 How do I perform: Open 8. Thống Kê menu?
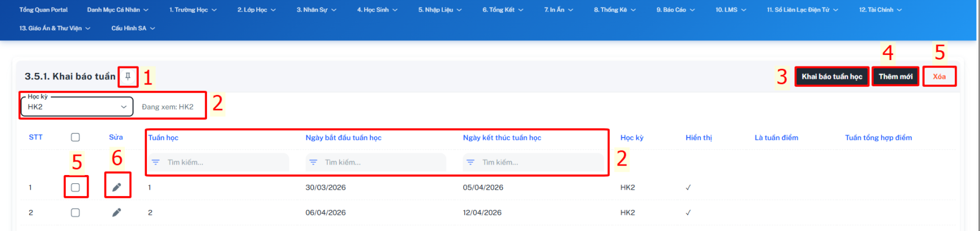point(615,10)
